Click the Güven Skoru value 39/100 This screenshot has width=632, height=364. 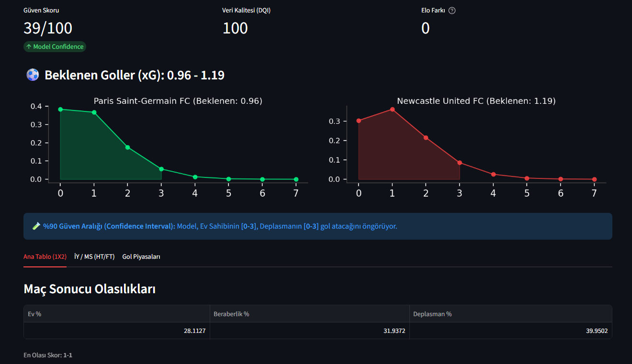[48, 29]
